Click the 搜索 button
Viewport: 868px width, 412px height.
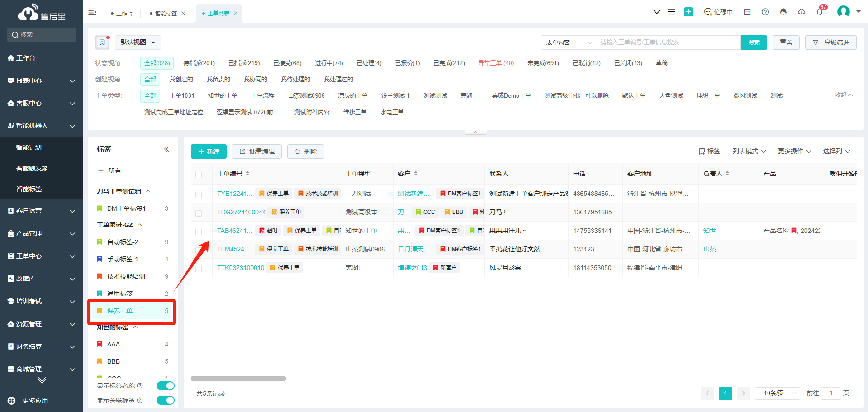(754, 43)
